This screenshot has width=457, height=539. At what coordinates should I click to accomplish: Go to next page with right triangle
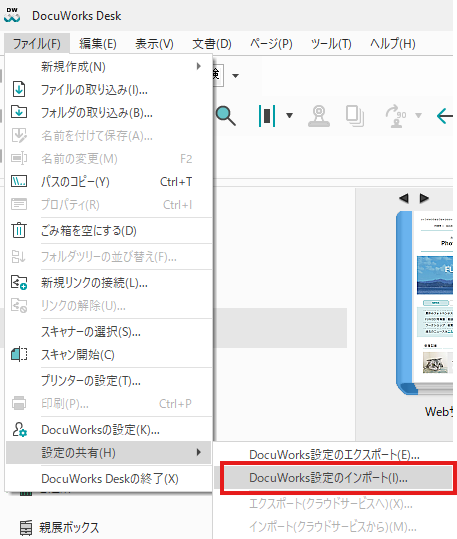click(x=424, y=198)
